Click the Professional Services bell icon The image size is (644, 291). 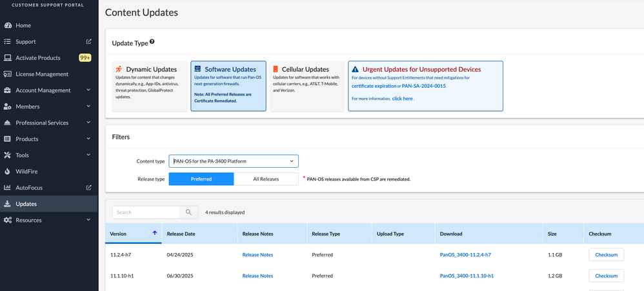[7, 123]
